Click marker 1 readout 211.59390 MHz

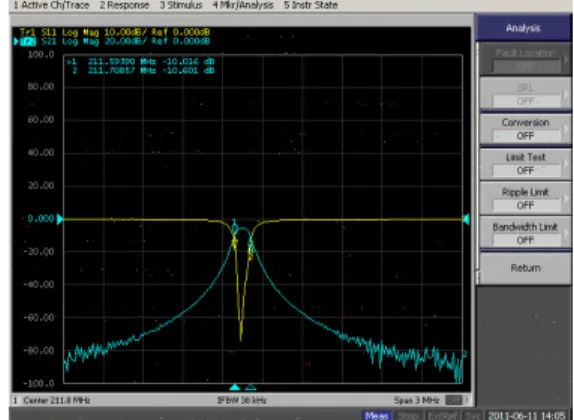click(140, 62)
